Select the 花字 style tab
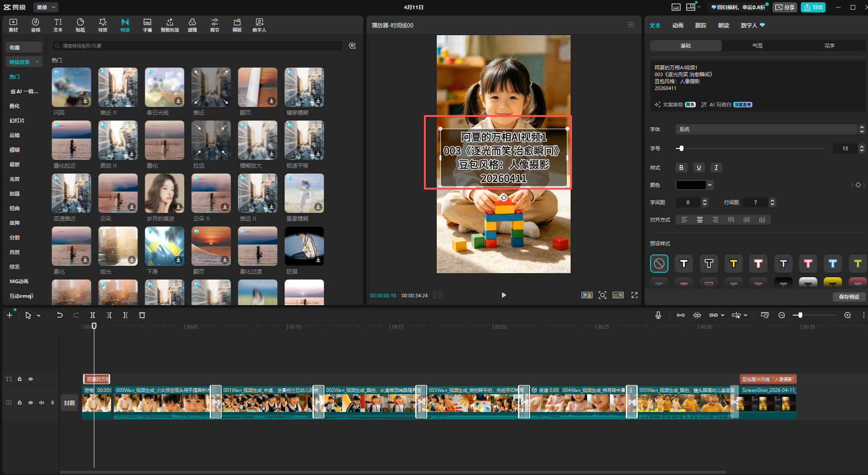The width and height of the screenshot is (868, 475). [829, 46]
